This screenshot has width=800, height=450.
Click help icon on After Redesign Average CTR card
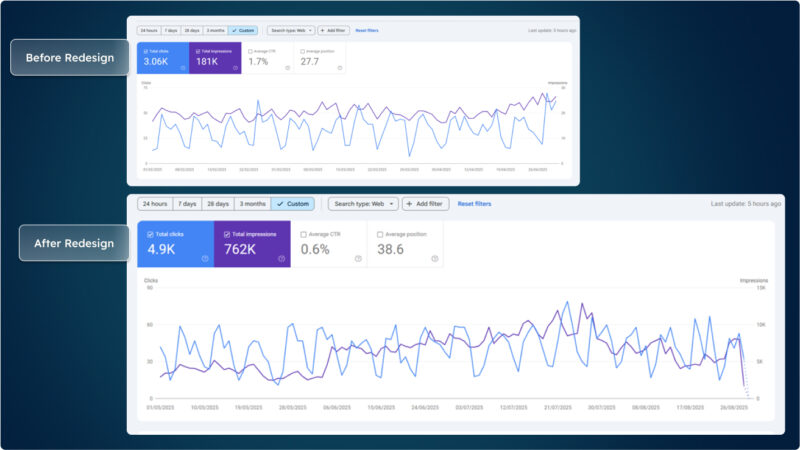(x=358, y=258)
